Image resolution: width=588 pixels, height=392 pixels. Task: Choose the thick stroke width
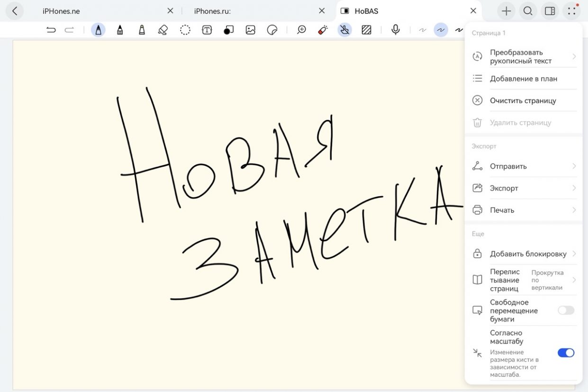click(459, 30)
